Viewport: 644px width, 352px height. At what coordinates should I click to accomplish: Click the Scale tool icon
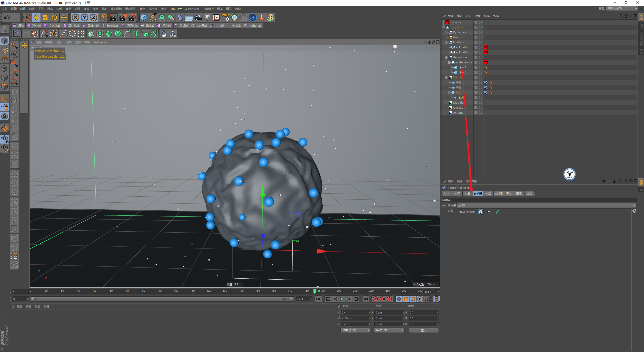pyautogui.click(x=45, y=17)
